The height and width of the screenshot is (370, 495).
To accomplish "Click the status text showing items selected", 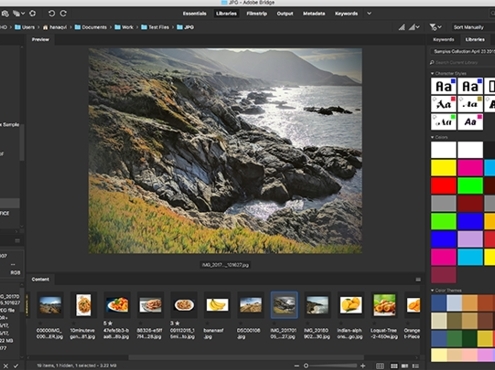I will [76, 366].
